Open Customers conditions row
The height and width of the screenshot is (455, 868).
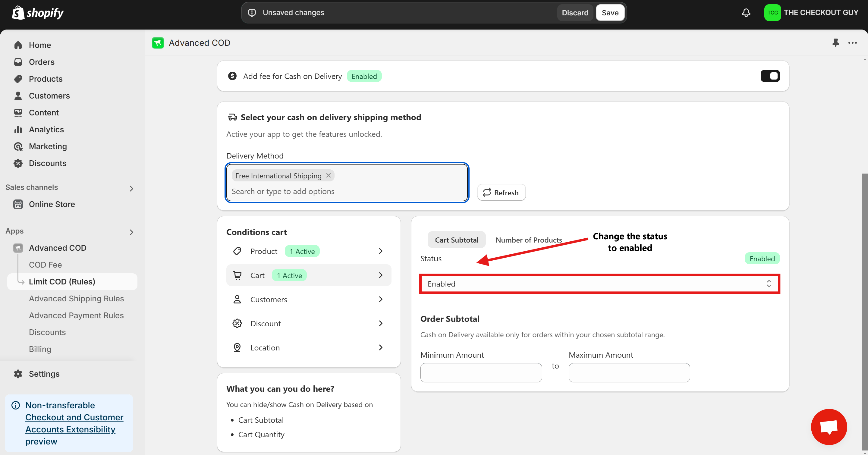click(309, 300)
